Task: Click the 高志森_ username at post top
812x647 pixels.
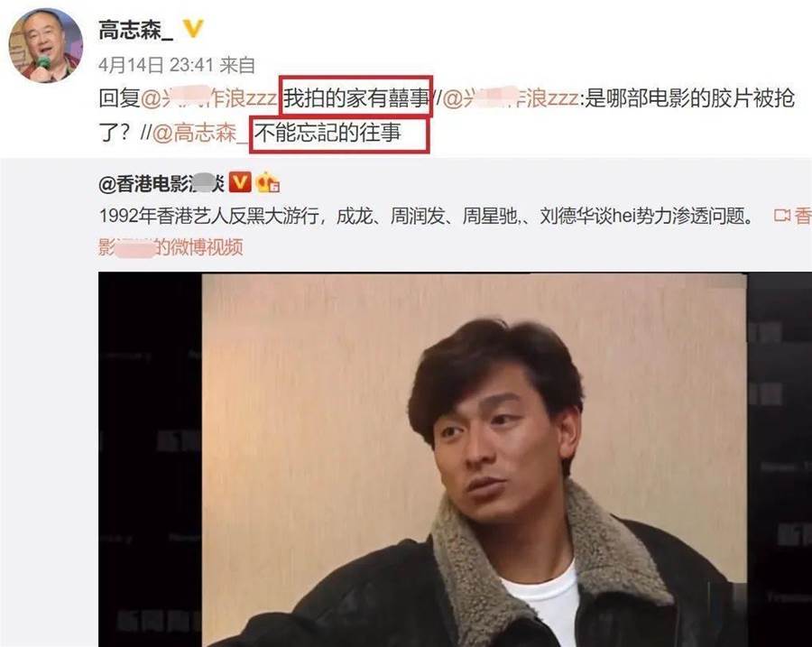Action: point(135,29)
